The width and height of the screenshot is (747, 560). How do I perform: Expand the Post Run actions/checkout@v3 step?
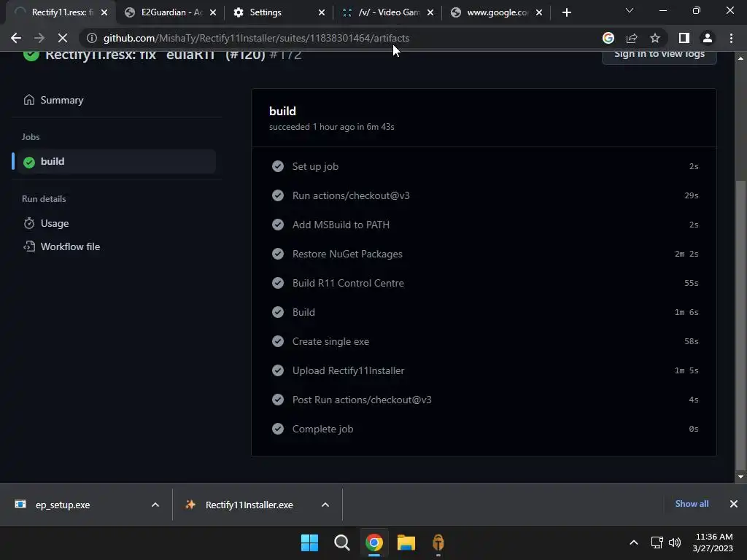point(484,400)
